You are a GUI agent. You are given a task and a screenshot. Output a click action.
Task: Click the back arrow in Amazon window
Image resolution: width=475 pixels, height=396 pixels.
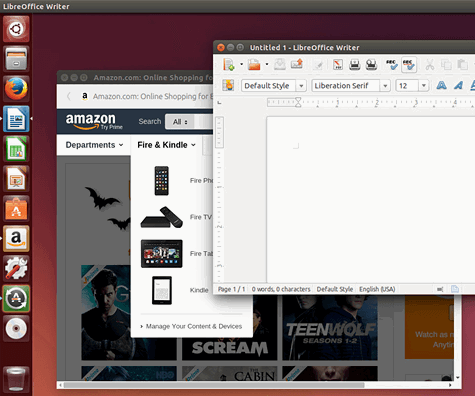(69, 96)
